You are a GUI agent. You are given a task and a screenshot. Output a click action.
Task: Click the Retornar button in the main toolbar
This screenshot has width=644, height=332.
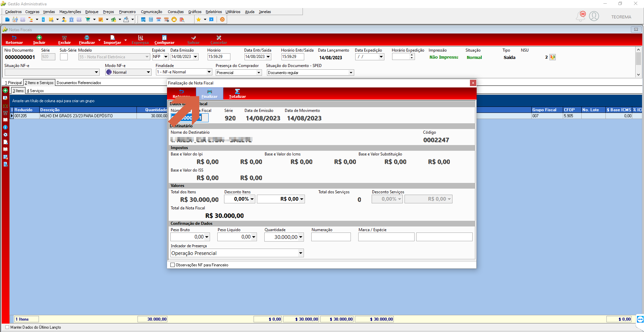click(14, 40)
